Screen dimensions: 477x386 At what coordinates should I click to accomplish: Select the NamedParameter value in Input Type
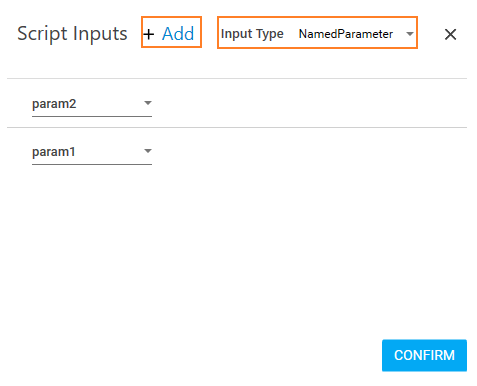coord(346,34)
